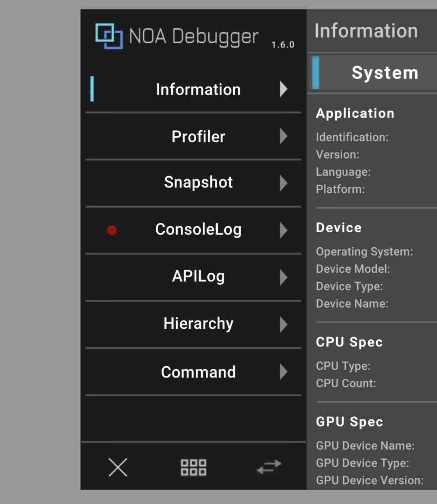The image size is (437, 504).
Task: Click the version number 1.6.0
Action: tap(283, 45)
